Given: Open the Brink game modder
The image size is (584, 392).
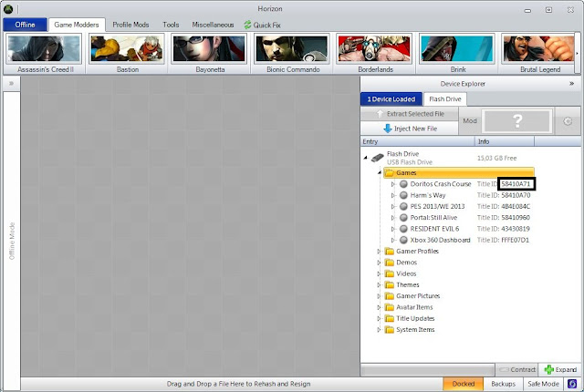Looking at the screenshot, I should [457, 54].
